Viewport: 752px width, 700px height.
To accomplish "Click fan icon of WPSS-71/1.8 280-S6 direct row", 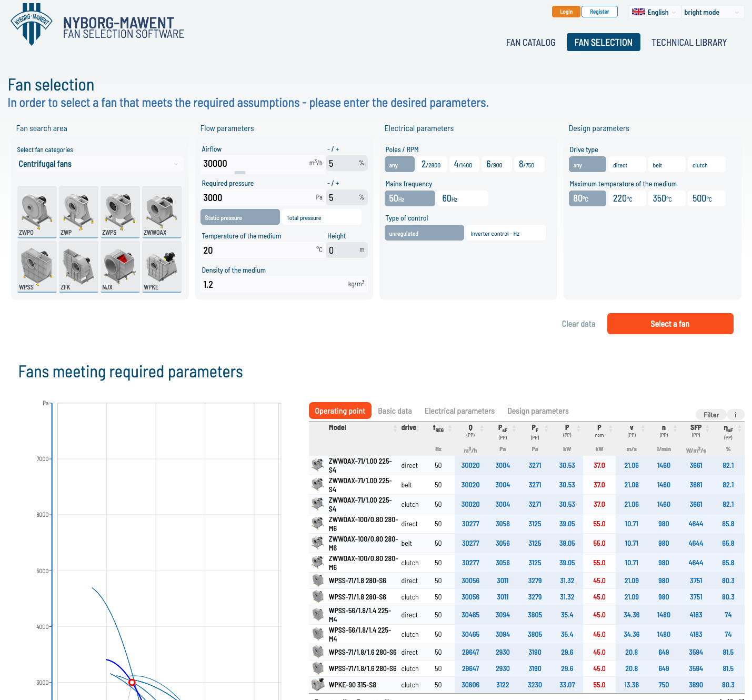I will pos(317,580).
